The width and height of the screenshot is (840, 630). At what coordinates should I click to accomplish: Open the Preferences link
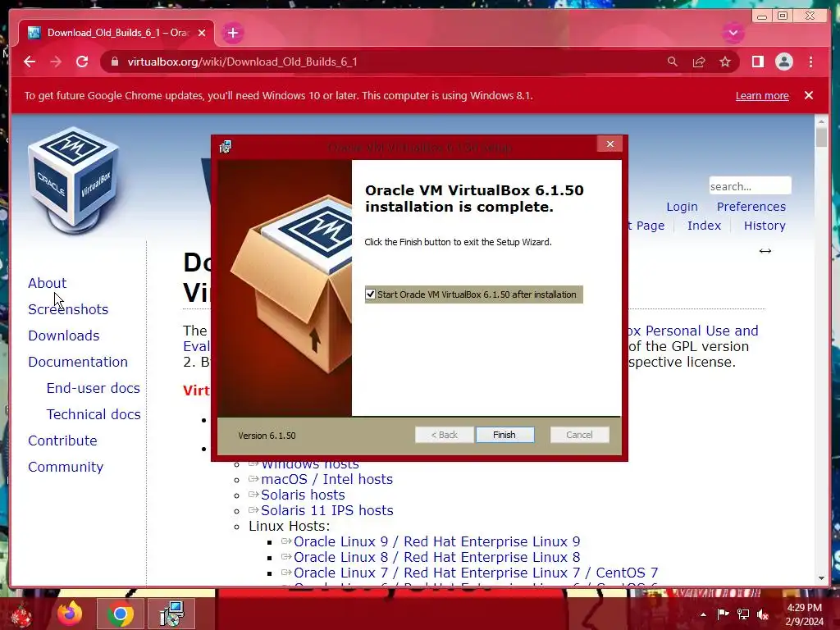751,206
